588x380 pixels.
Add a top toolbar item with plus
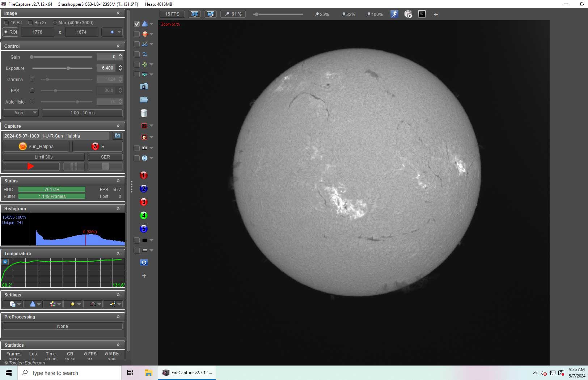tap(436, 14)
